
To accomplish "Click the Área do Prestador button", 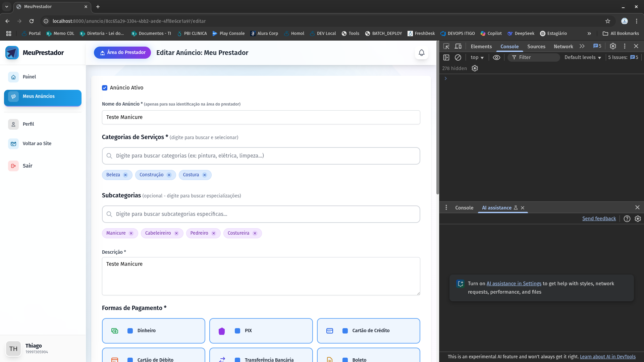I will point(122,53).
